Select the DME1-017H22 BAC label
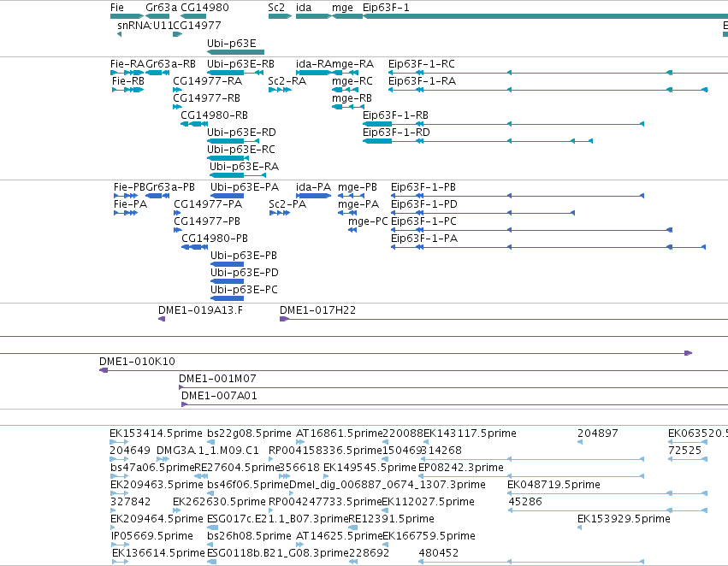The height and width of the screenshot is (566, 728). (317, 310)
